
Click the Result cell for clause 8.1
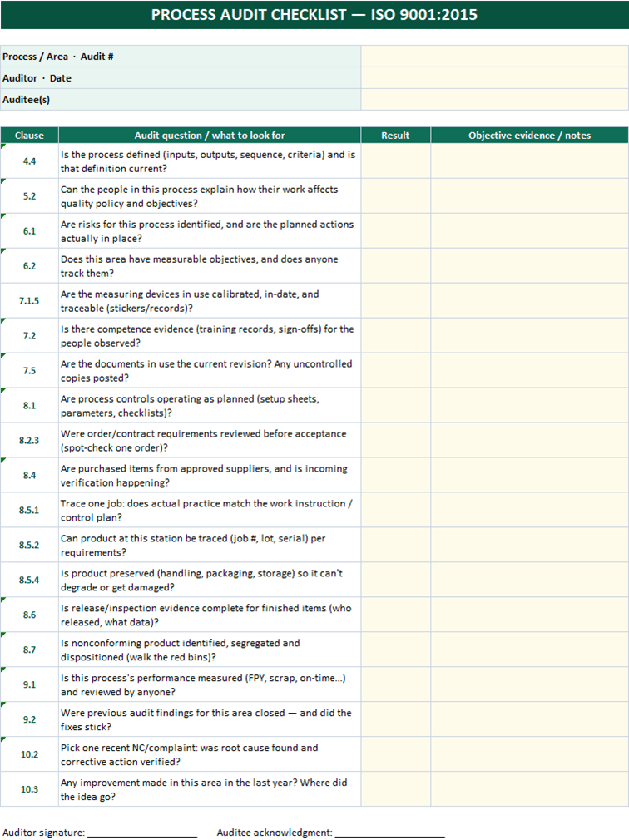click(395, 405)
